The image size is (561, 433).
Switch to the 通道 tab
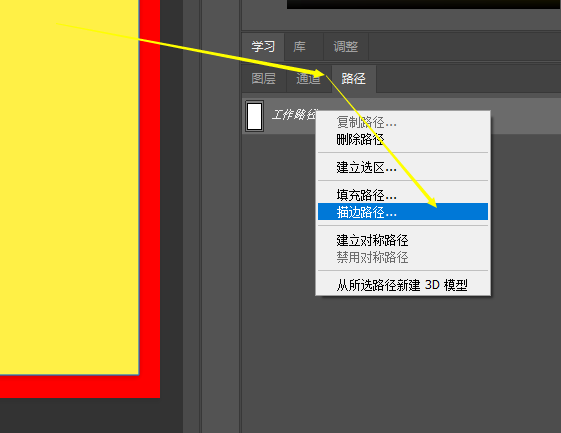pyautogui.click(x=308, y=78)
